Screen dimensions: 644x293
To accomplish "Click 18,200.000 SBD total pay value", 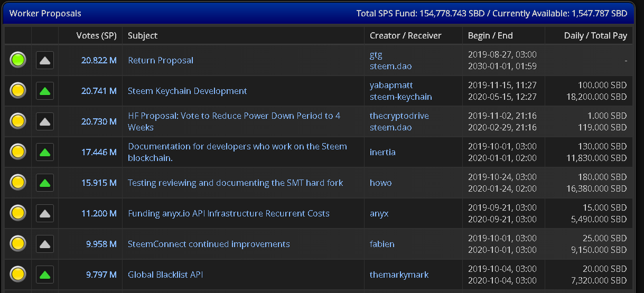I will pos(596,97).
